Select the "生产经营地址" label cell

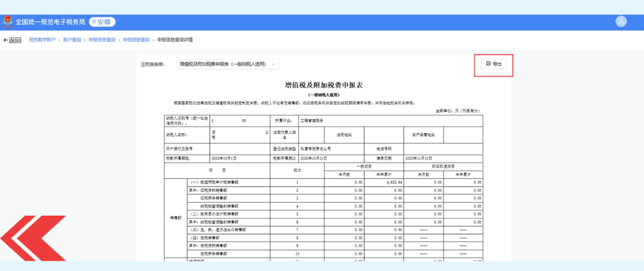coord(424,135)
